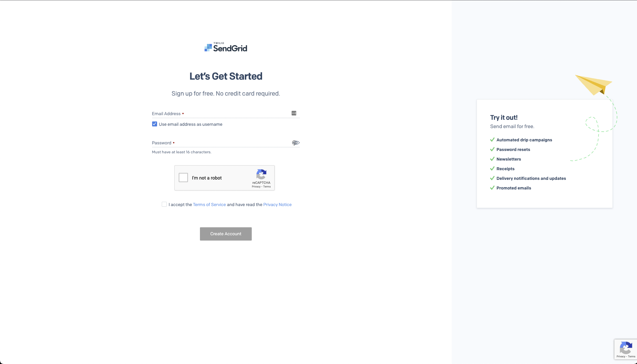Open the Privacy Notice link
The height and width of the screenshot is (364, 637).
[x=277, y=205]
